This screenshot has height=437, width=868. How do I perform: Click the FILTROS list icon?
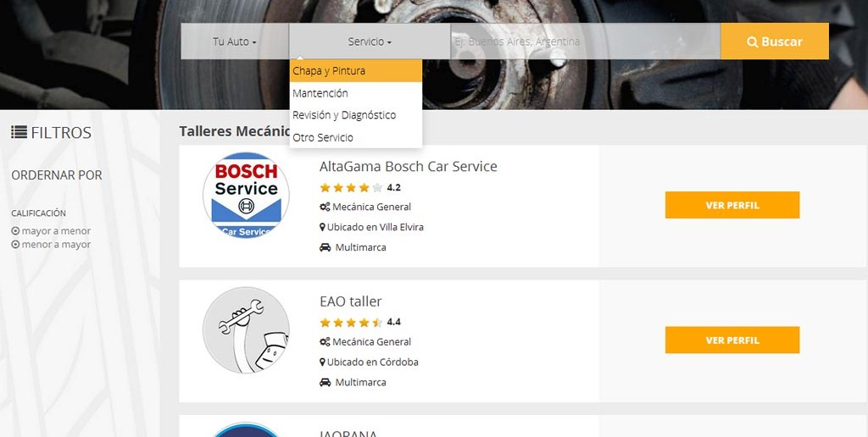19,132
